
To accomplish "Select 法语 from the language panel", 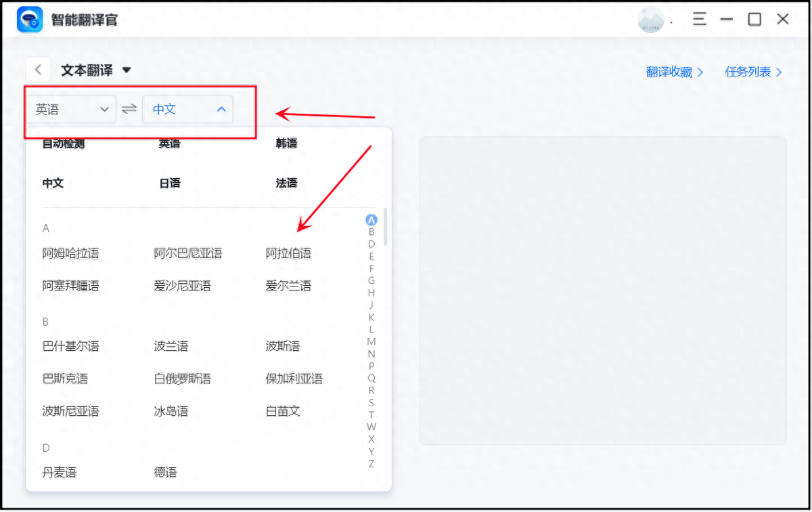I will click(x=286, y=182).
